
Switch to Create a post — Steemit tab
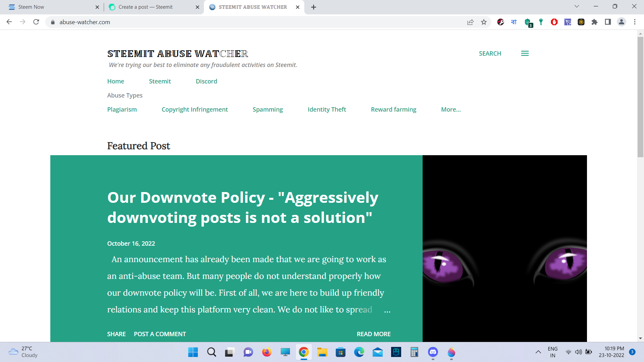[x=146, y=7]
